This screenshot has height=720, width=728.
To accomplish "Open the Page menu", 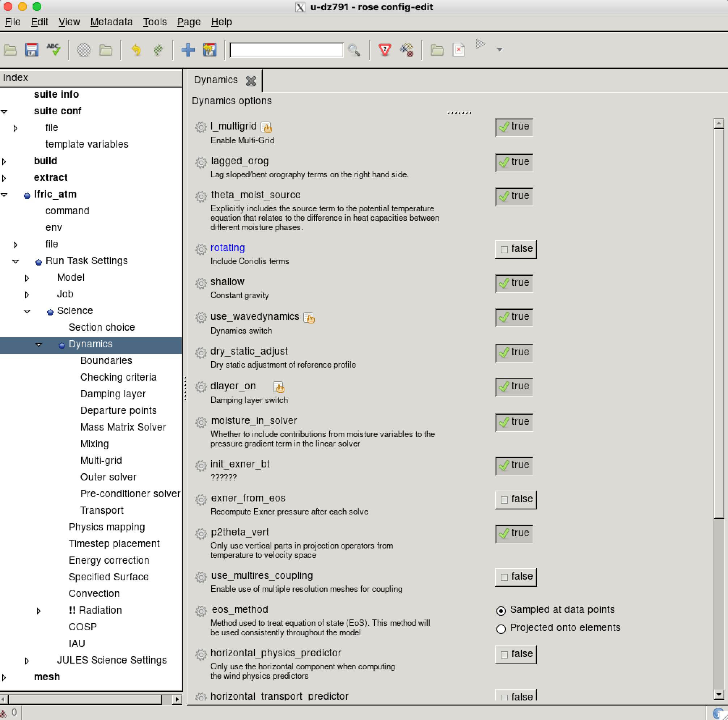I will point(189,22).
